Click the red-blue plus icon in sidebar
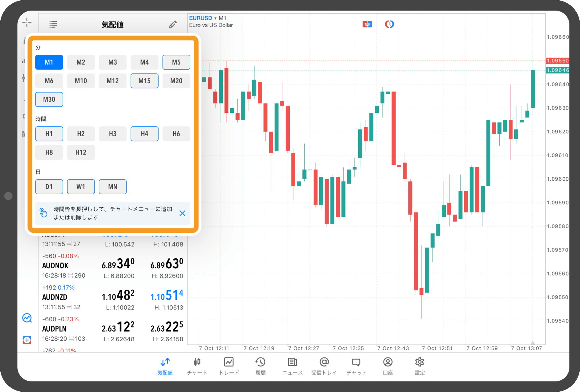This screenshot has width=580, height=392. tap(27, 340)
